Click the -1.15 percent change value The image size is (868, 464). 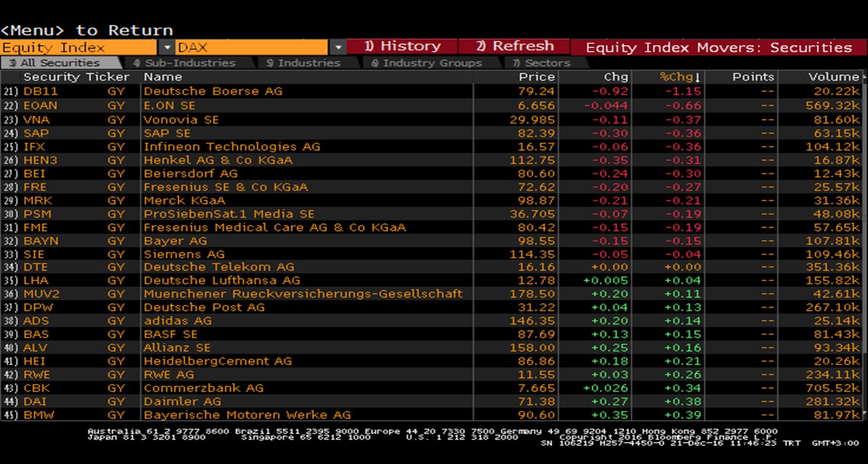click(683, 91)
